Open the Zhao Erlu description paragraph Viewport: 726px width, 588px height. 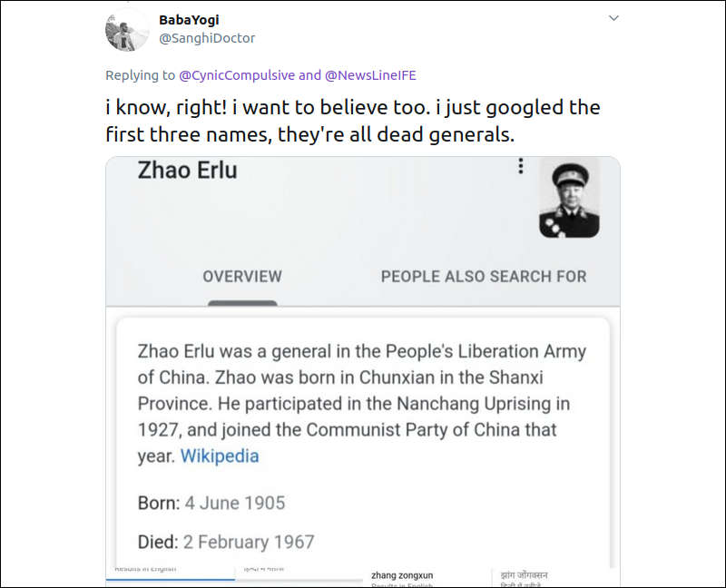[361, 403]
